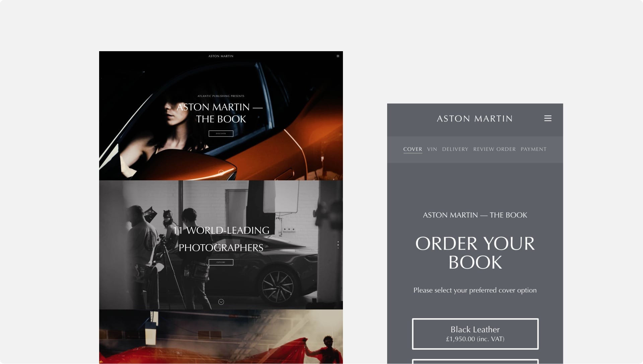
Task: Open hamburger menu in mobile order view
Action: tap(548, 118)
